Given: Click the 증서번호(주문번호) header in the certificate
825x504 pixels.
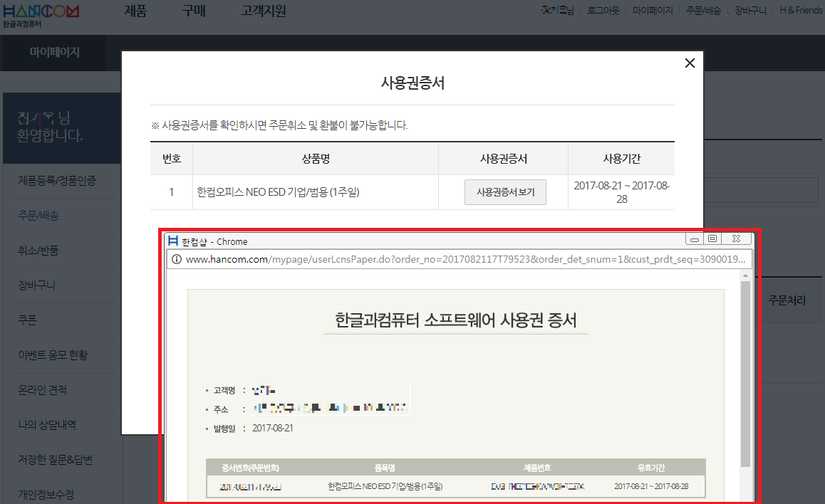Looking at the screenshot, I should (251, 468).
